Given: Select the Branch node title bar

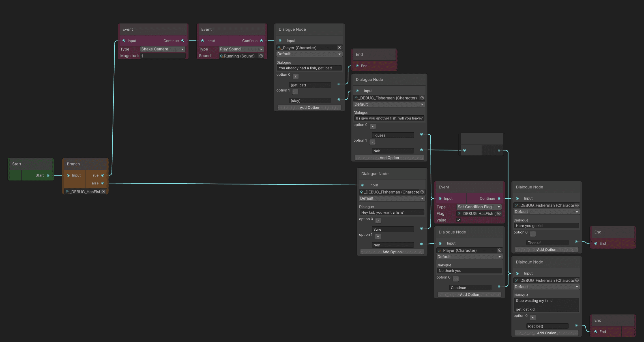Looking at the screenshot, I should click(85, 164).
